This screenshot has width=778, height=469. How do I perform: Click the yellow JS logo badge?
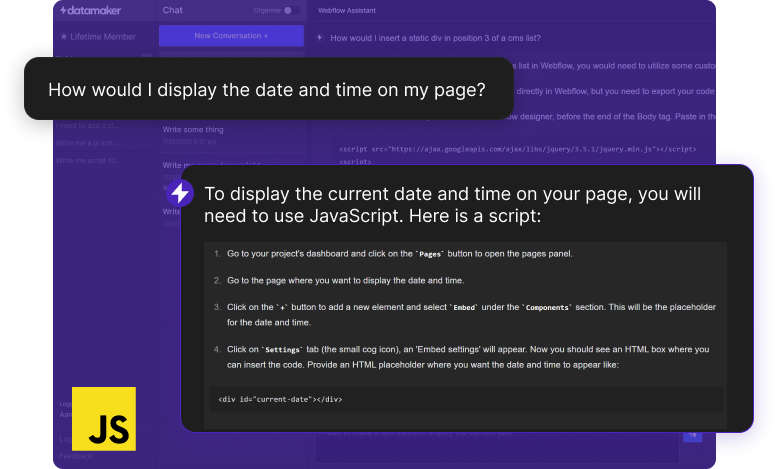point(104,419)
